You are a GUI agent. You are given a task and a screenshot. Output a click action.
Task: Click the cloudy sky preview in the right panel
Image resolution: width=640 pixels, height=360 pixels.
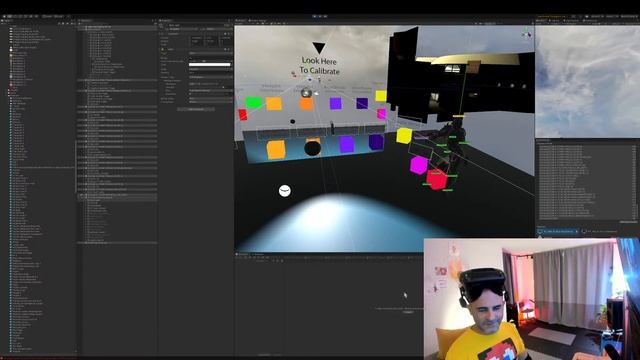[587, 82]
